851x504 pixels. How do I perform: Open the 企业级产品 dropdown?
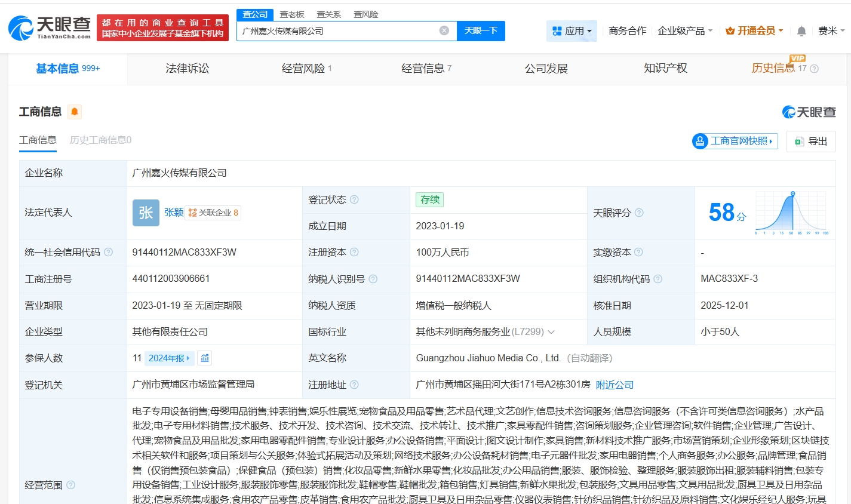[684, 31]
